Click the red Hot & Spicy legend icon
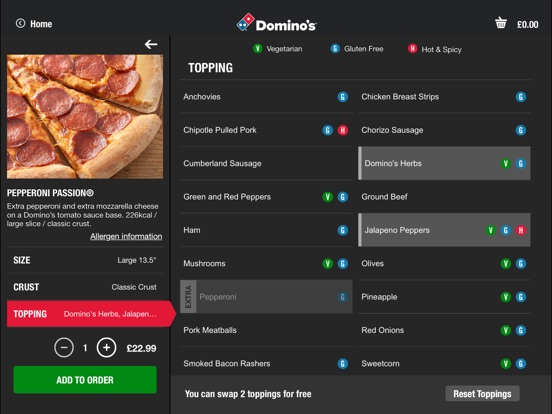The width and height of the screenshot is (552, 414). pyautogui.click(x=413, y=49)
